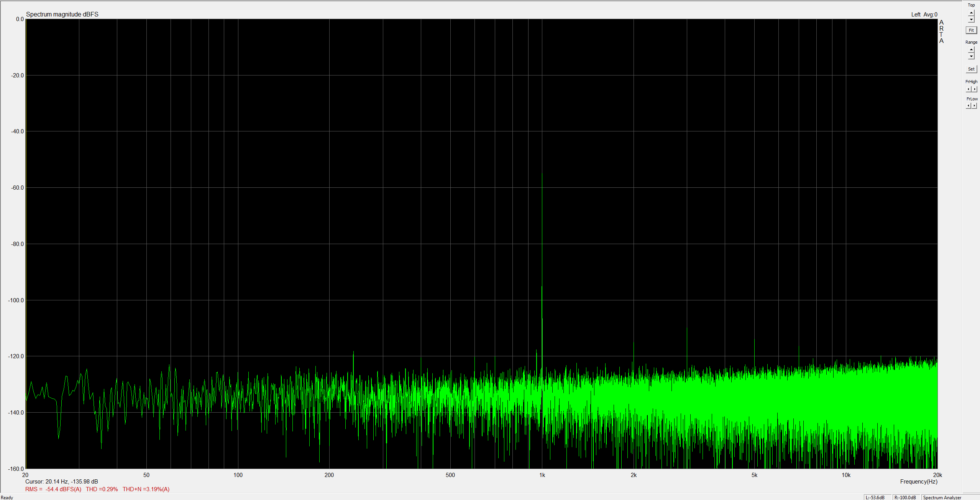The height and width of the screenshot is (500, 980).
Task: Click the Set button
Action: point(971,69)
